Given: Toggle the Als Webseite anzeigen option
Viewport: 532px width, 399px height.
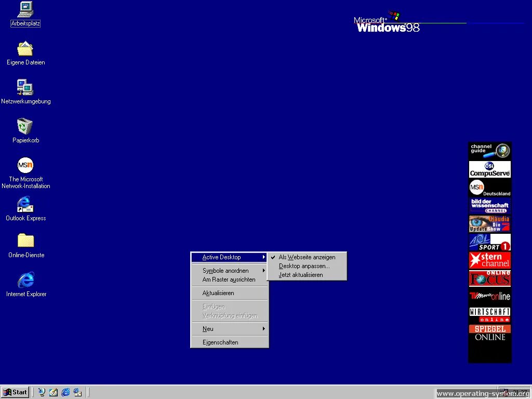Looking at the screenshot, I should pos(307,257).
